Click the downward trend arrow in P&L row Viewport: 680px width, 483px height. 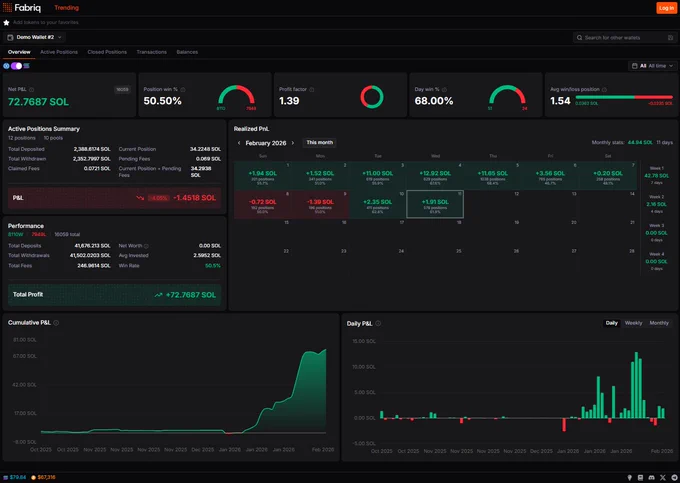tap(140, 198)
